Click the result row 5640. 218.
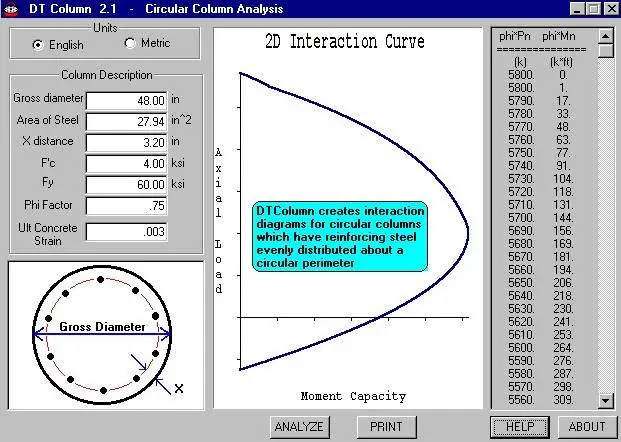The width and height of the screenshot is (621, 442). click(x=541, y=296)
